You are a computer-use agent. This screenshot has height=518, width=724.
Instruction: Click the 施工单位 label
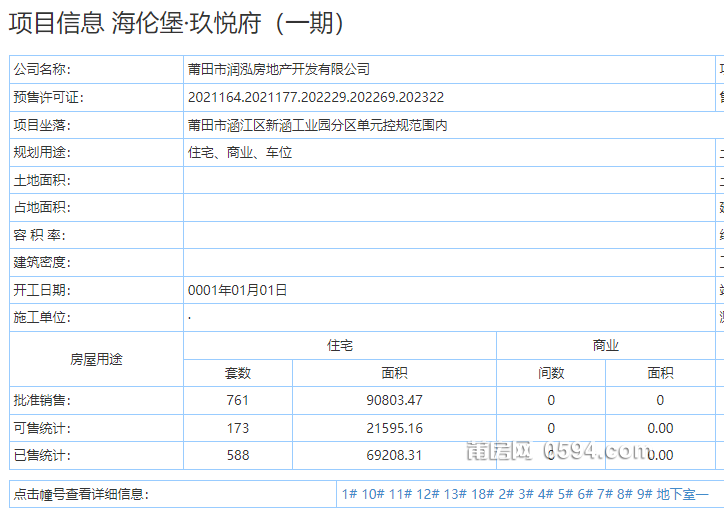point(42,317)
